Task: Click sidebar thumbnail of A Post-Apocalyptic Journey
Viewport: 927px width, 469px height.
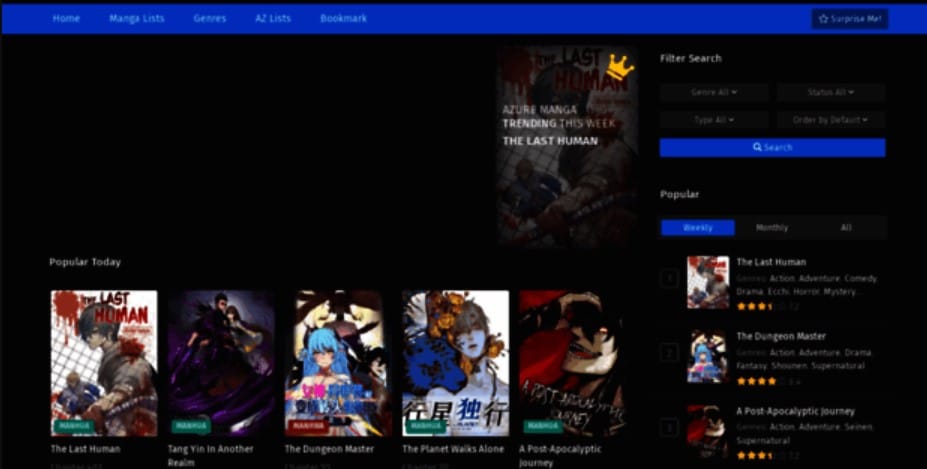Action: (708, 431)
